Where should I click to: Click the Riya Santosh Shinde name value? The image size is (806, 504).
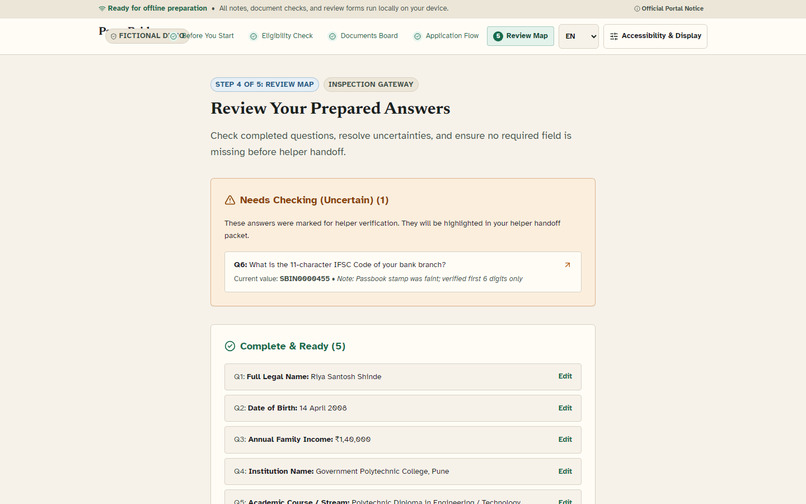[x=346, y=377]
